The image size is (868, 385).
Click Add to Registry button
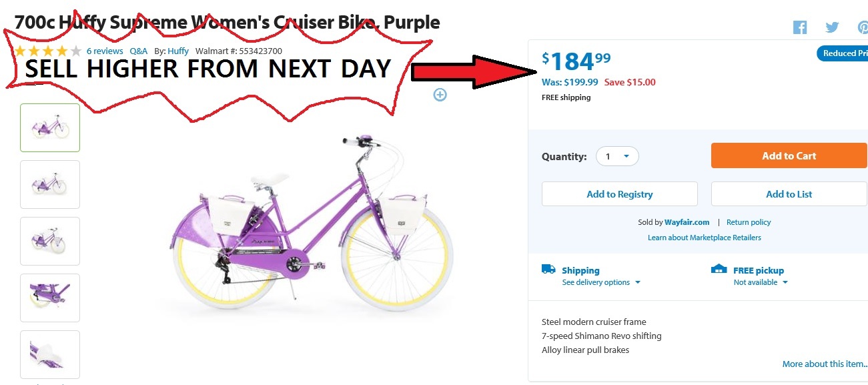point(619,194)
